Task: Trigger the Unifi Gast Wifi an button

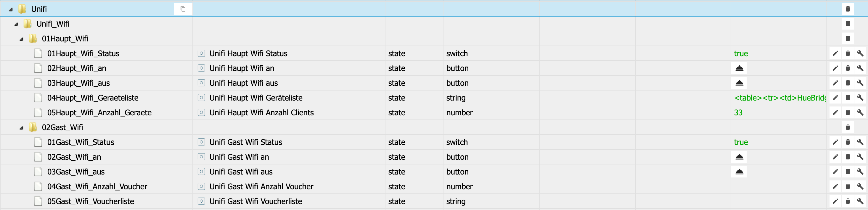Action: coord(739,157)
